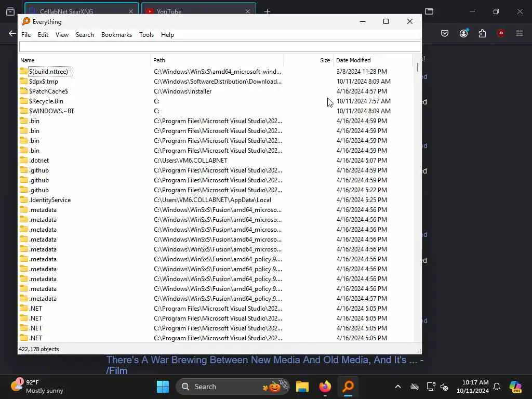Open the Bookmarks menu
This screenshot has height=399, width=532.
[116, 35]
